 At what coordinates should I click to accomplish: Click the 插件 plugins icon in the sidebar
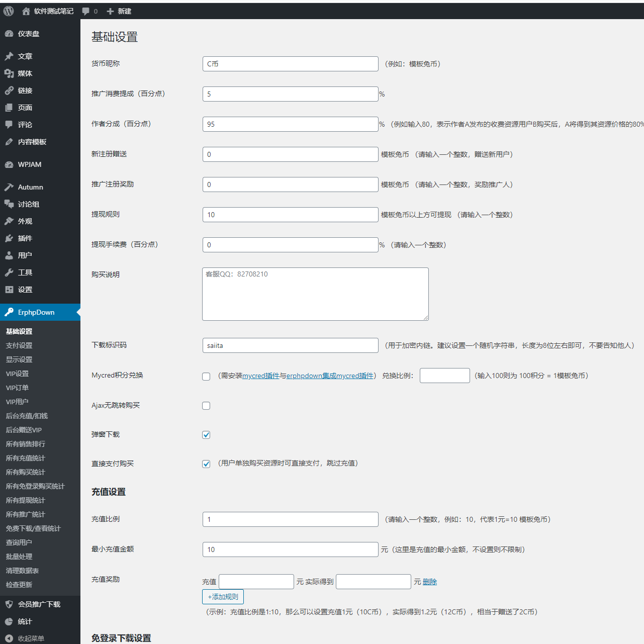tap(9, 238)
